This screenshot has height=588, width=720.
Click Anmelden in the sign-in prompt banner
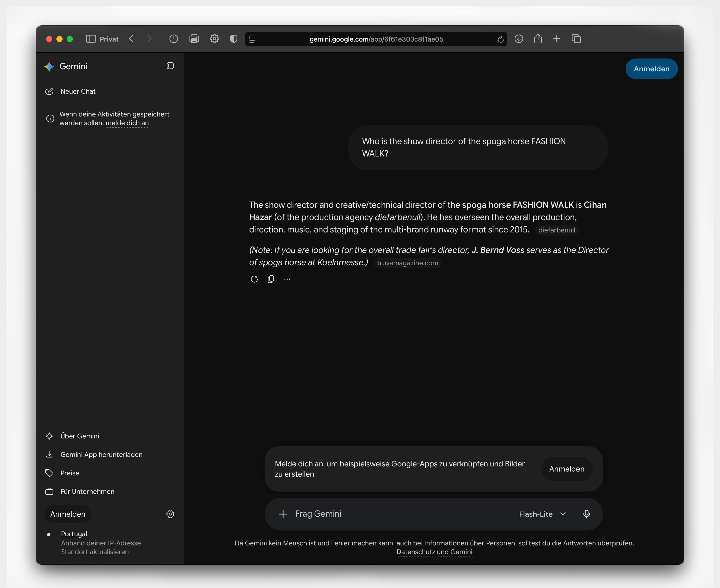[x=567, y=469]
